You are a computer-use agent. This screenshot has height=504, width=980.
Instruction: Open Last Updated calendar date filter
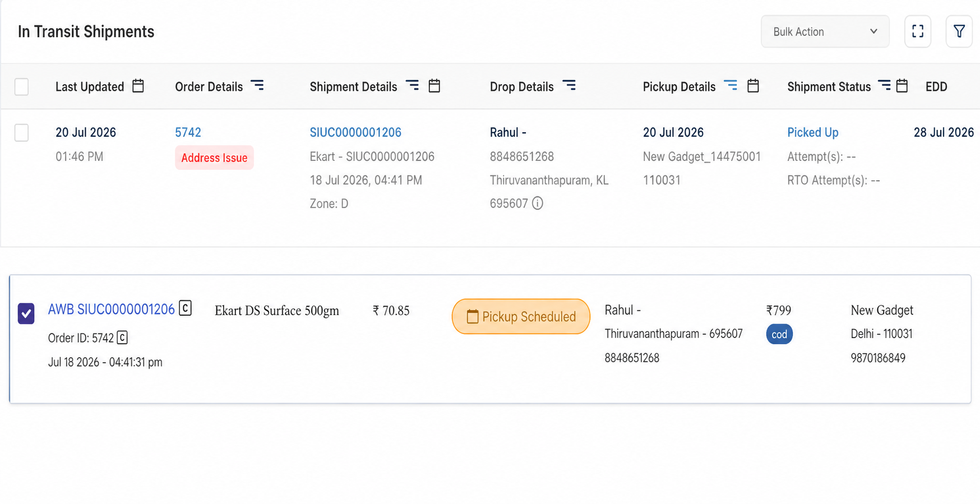coord(138,86)
